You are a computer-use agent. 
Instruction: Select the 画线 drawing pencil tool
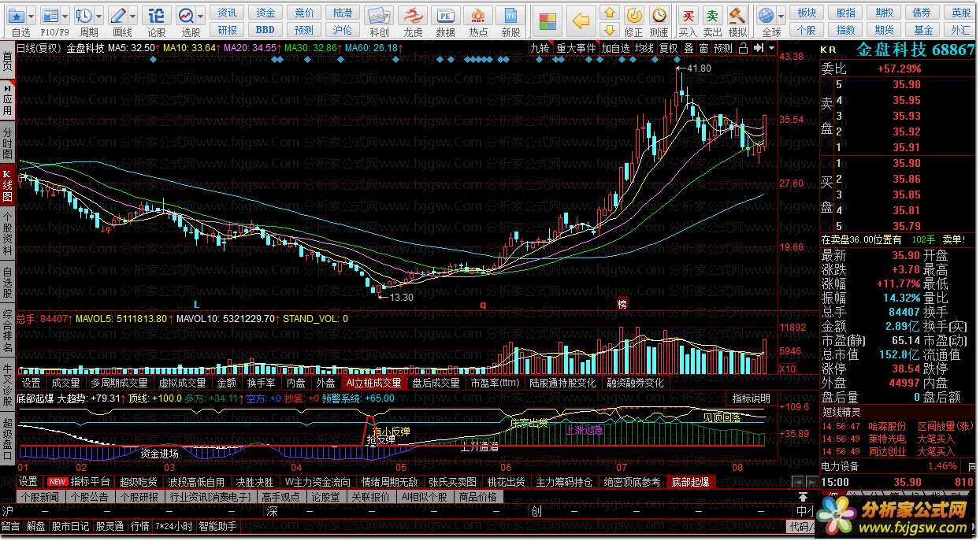[x=118, y=16]
